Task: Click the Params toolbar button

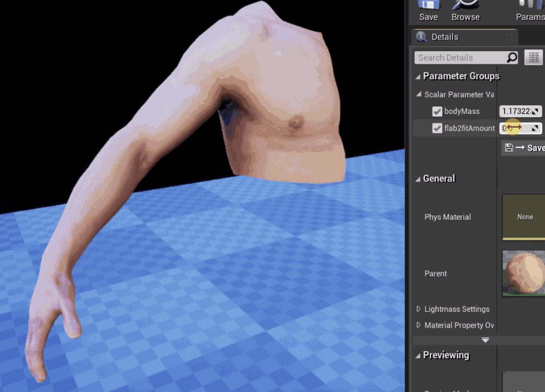Action: tap(530, 11)
